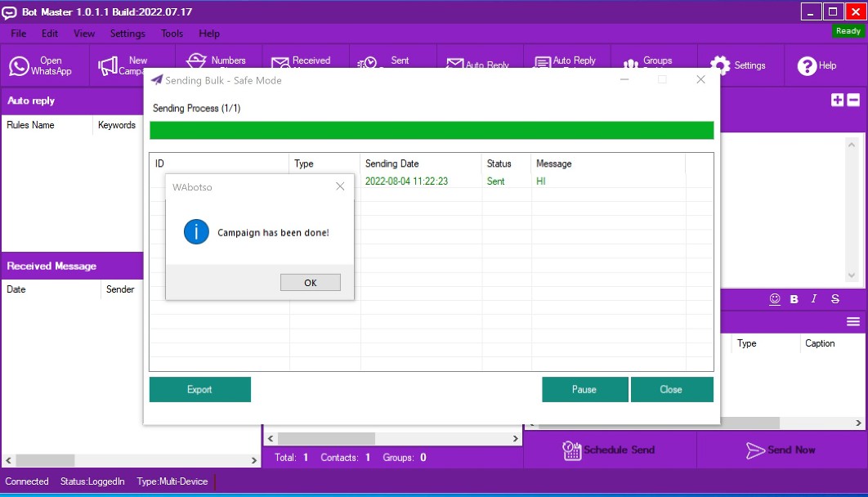Click the Sending Process progress bar
The height and width of the screenshot is (497, 868).
[432, 130]
